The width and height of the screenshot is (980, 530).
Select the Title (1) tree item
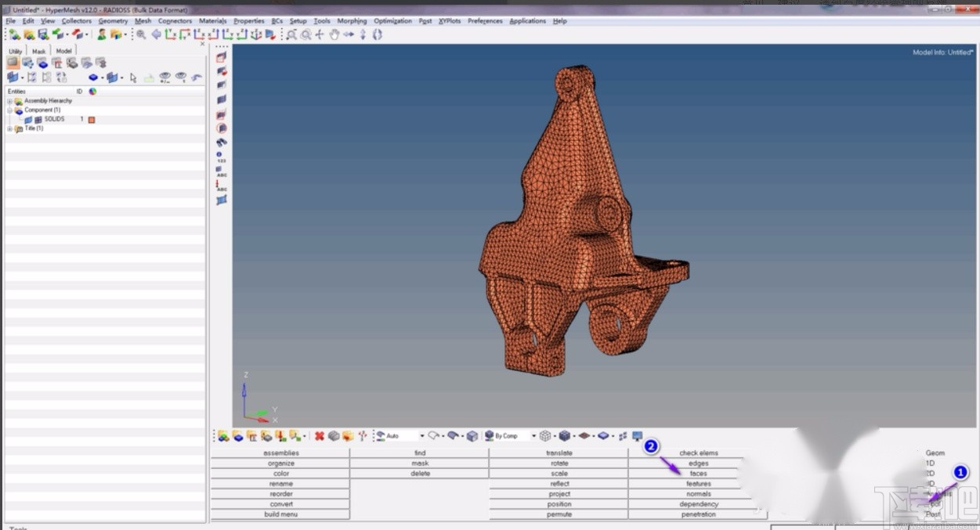34,128
